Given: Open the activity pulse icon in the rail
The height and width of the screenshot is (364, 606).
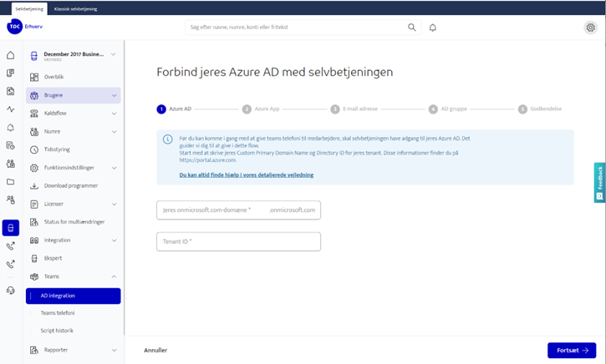Looking at the screenshot, I should click(10, 109).
